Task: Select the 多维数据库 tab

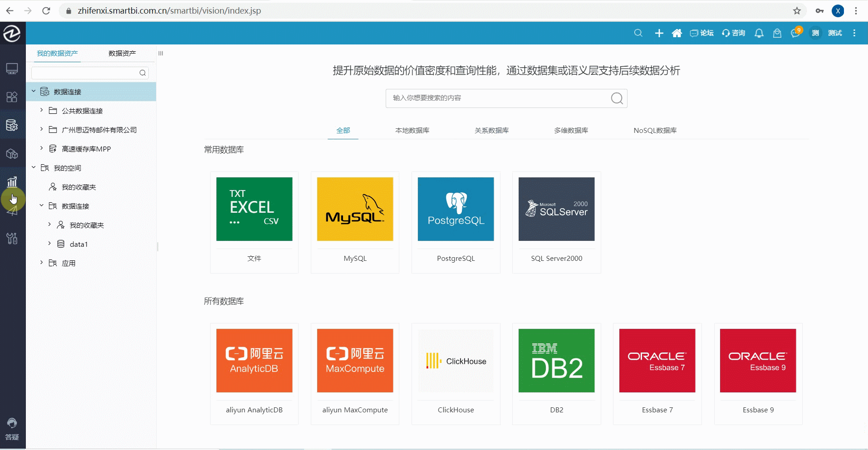Action: pos(571,131)
